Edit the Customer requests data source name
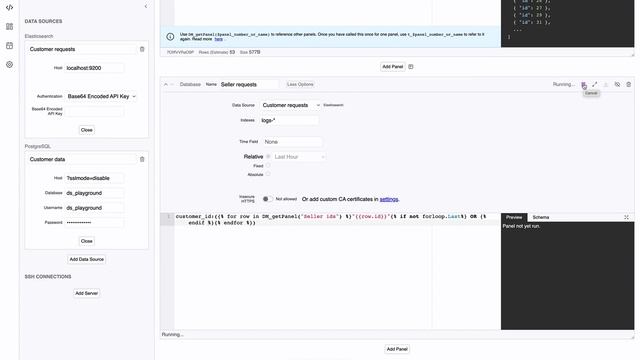The image size is (640, 360). coord(81,49)
